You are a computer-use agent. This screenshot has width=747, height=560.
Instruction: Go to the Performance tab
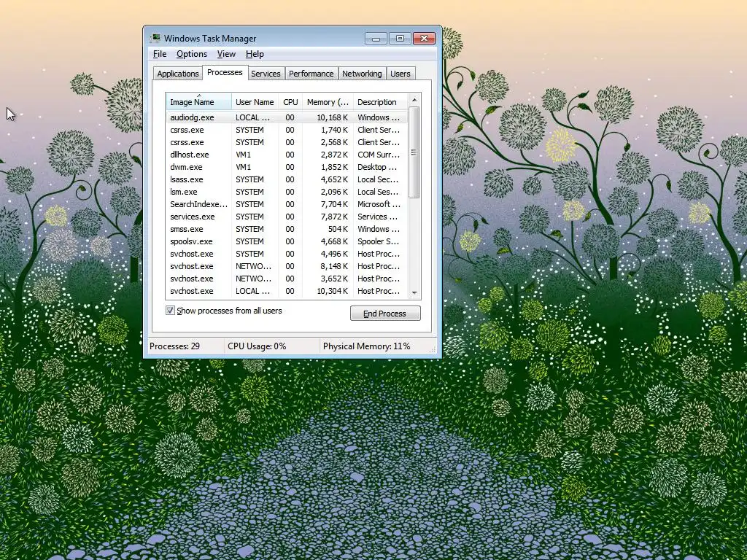(311, 74)
